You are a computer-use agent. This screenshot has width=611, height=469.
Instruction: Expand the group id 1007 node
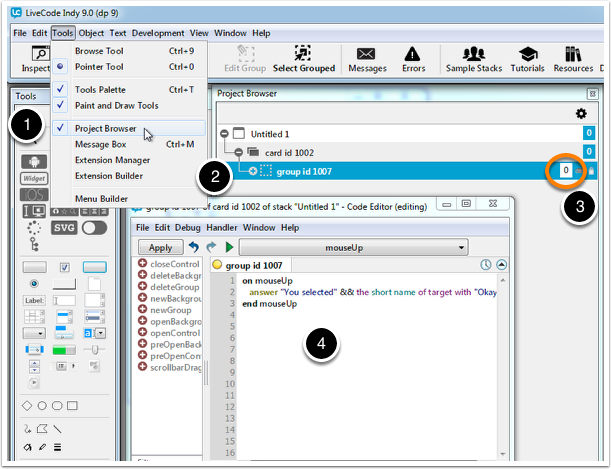click(253, 171)
